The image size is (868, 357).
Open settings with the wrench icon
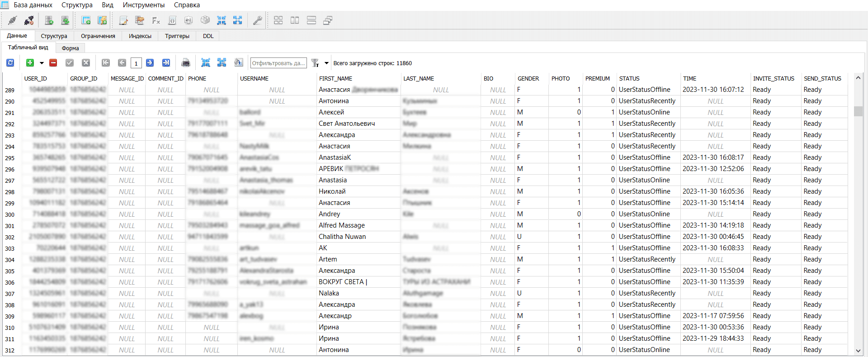pyautogui.click(x=257, y=20)
